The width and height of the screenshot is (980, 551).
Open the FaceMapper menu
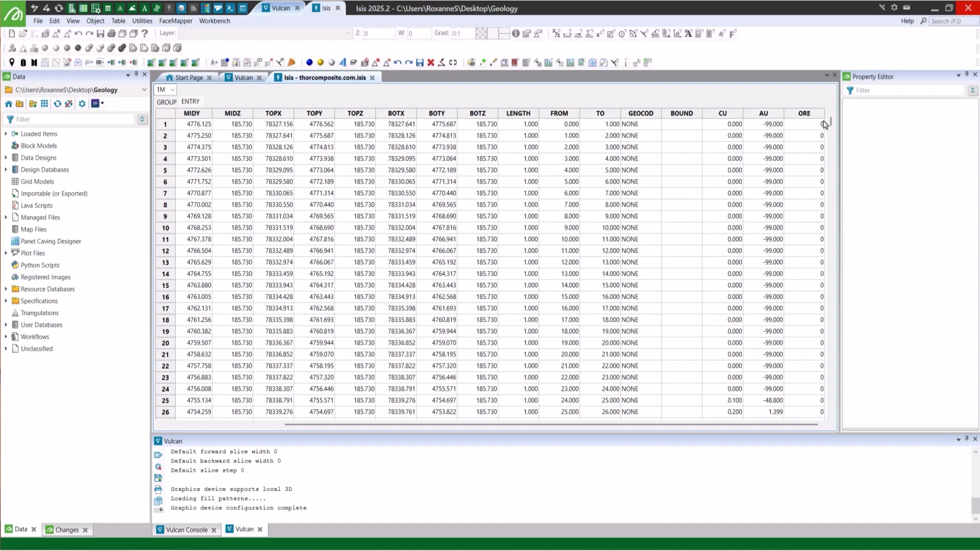[x=176, y=21]
